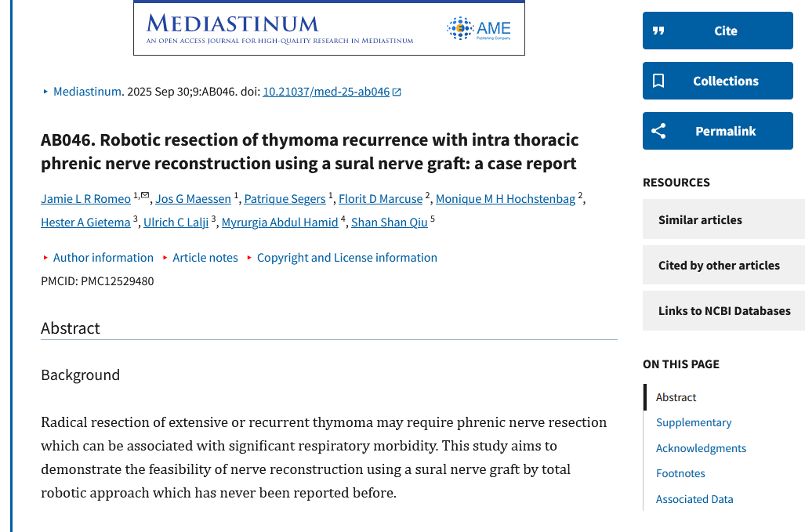Expand the Author information section
Image resolution: width=805 pixels, height=532 pixels.
(103, 258)
